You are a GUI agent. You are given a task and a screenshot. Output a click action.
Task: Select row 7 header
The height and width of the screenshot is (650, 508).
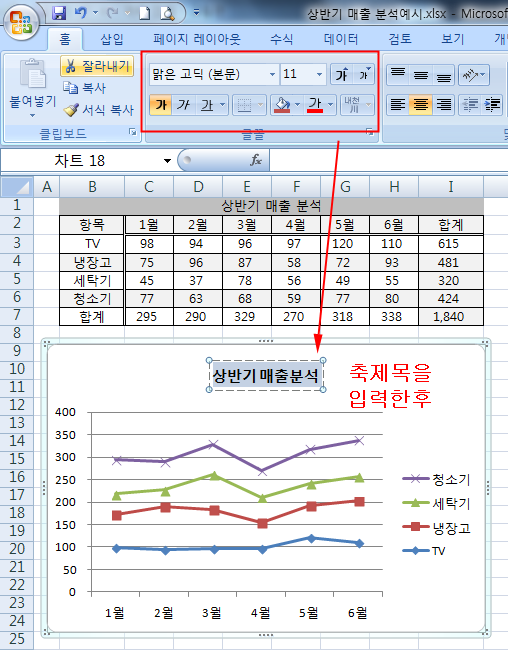(17, 316)
